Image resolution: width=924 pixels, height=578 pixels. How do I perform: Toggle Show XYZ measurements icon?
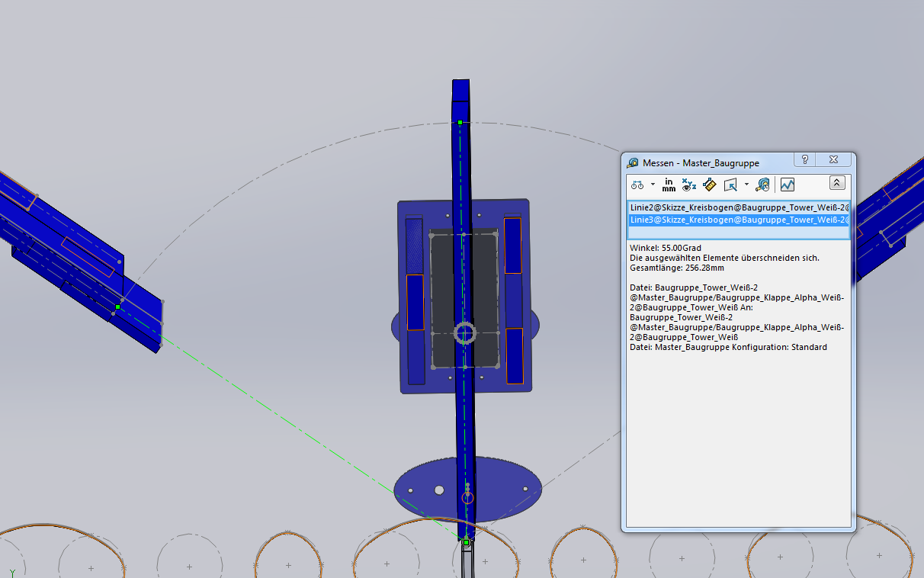[x=689, y=185]
